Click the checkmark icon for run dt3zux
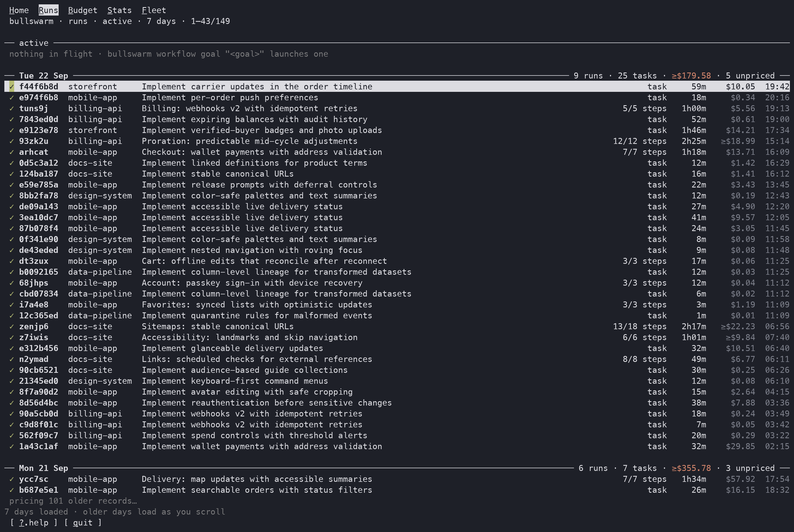Screen dimensions: 794x532 click(x=11, y=261)
